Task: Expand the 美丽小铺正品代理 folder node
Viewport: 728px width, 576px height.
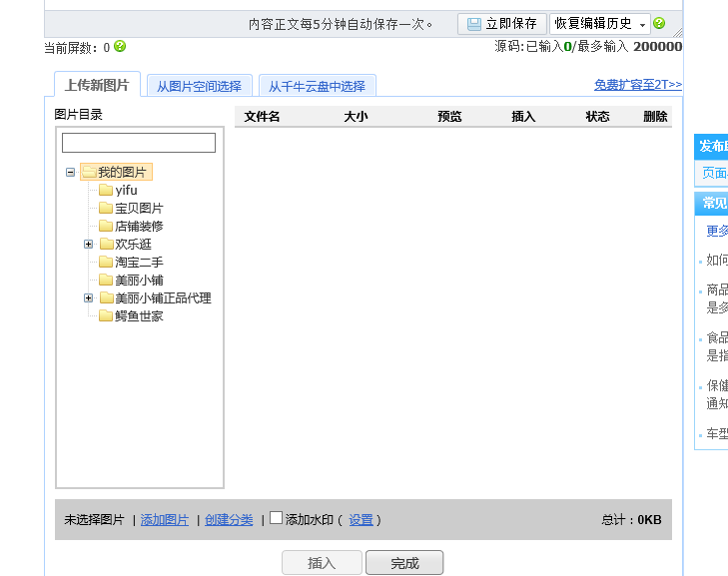Action: coord(88,297)
